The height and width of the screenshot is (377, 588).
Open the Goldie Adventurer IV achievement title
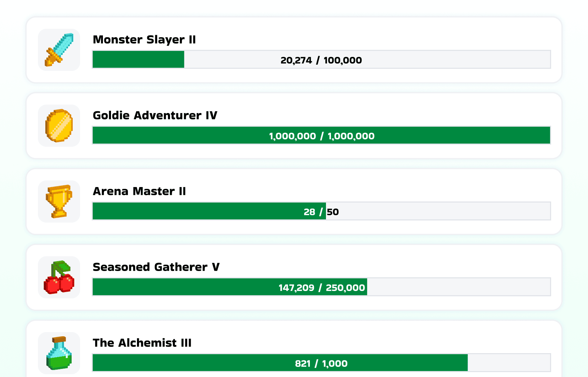[155, 115]
